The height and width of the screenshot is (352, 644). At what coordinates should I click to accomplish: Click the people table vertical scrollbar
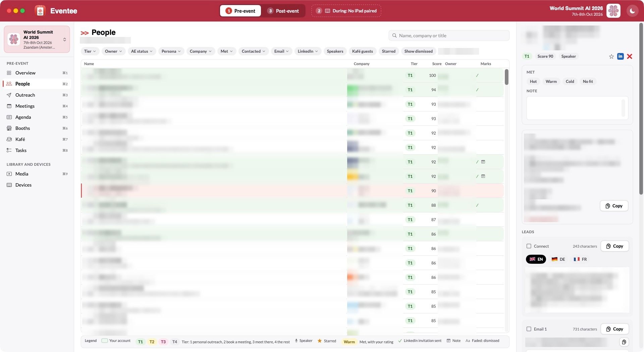[x=506, y=77]
